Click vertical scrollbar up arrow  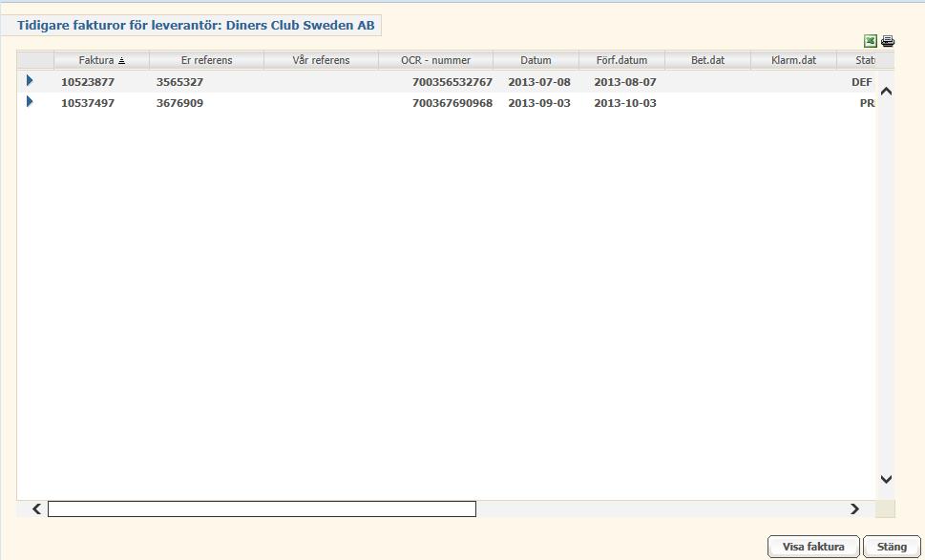886,92
